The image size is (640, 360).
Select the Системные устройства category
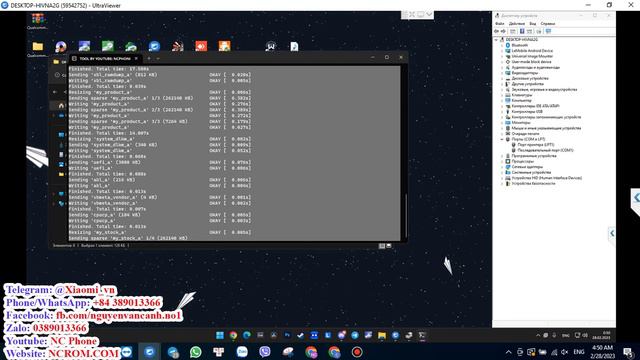(x=531, y=172)
